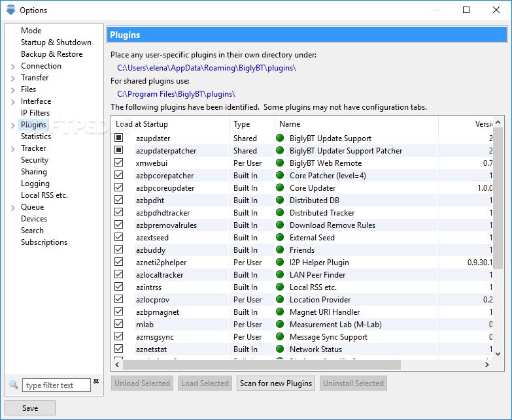This screenshot has width=512, height=420.
Task: Expand the Files tree node
Action: (x=12, y=90)
